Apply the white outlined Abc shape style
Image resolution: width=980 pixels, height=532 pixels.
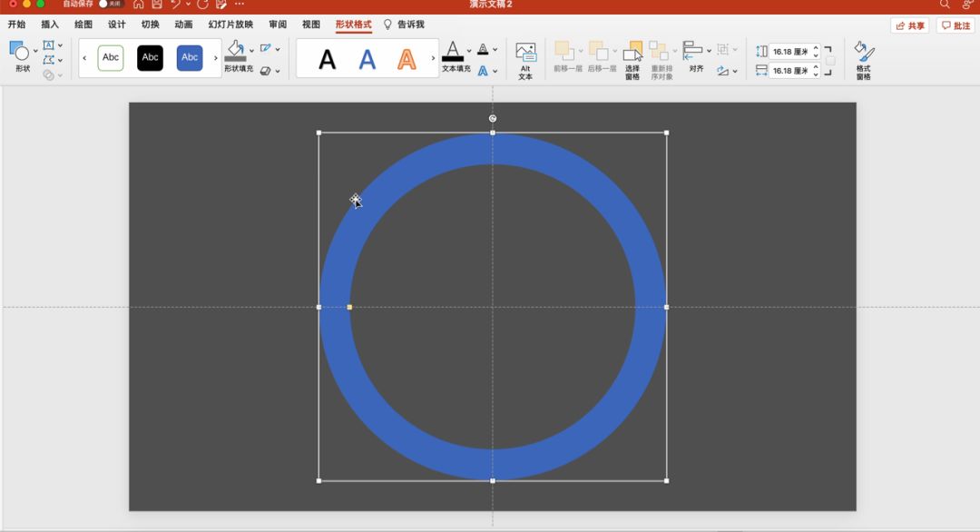click(x=111, y=57)
